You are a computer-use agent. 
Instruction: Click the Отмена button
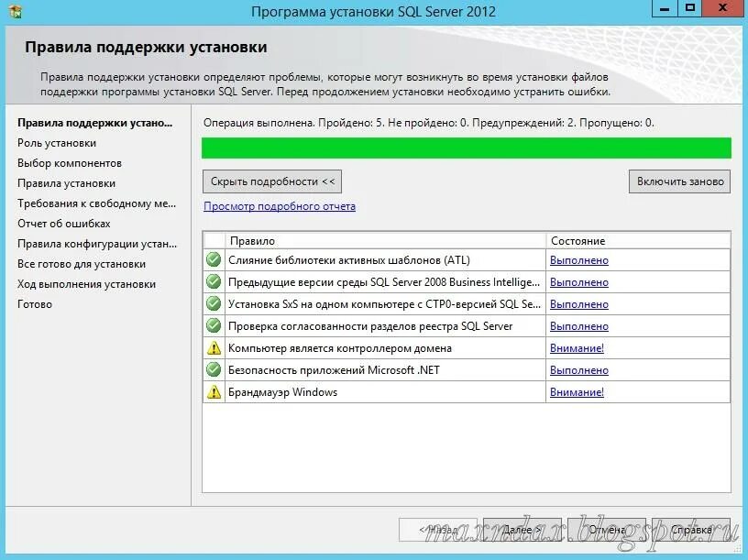point(607,530)
